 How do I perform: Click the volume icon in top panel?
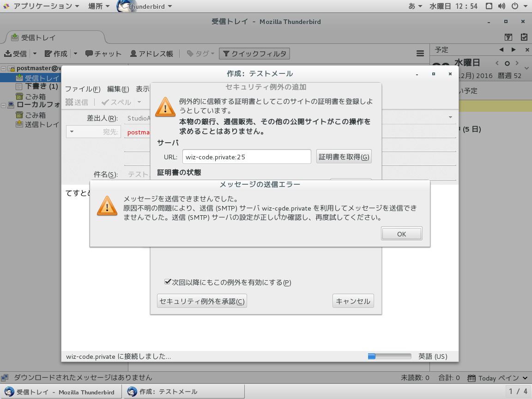[x=502, y=6]
